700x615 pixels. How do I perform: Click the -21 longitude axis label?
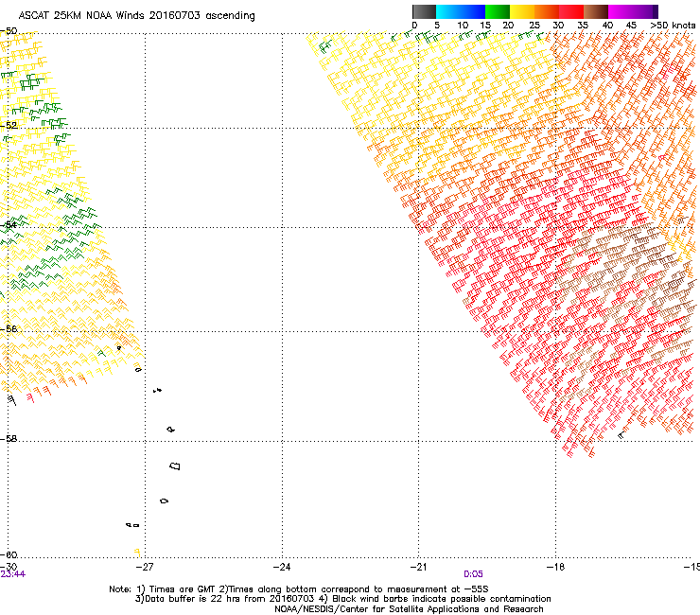[x=418, y=567]
